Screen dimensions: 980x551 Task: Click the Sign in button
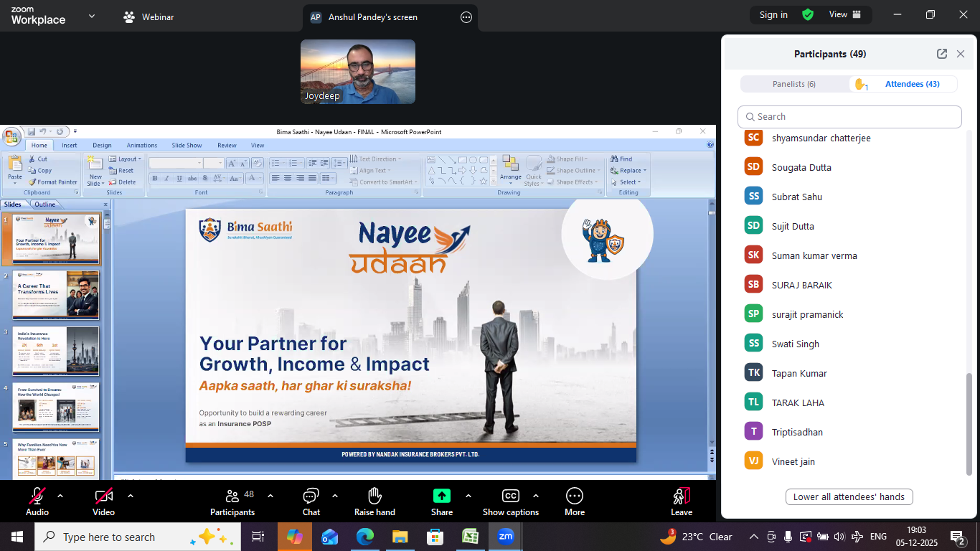773,15
